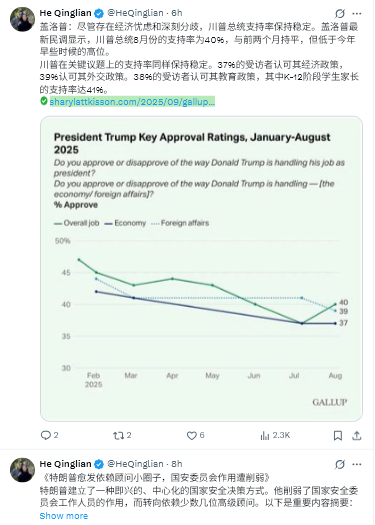Image resolution: width=375 pixels, height=525 pixels.
Task: Click the reply icon on the Gallup tweet
Action: pyautogui.click(x=46, y=435)
